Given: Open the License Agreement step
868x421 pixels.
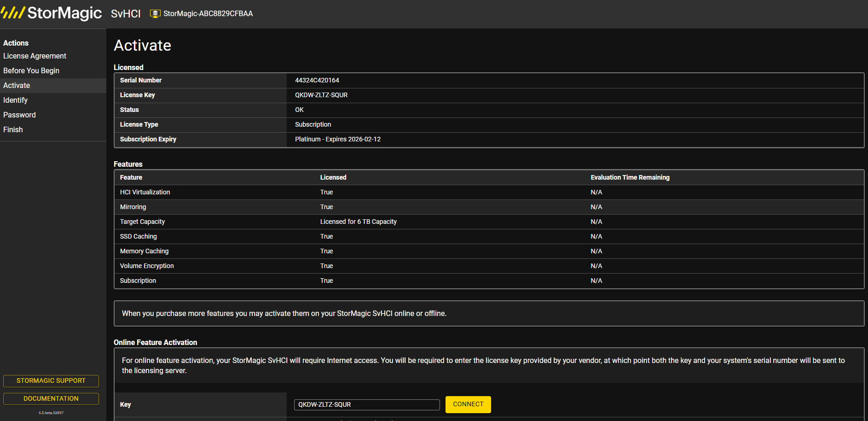Looking at the screenshot, I should (35, 56).
